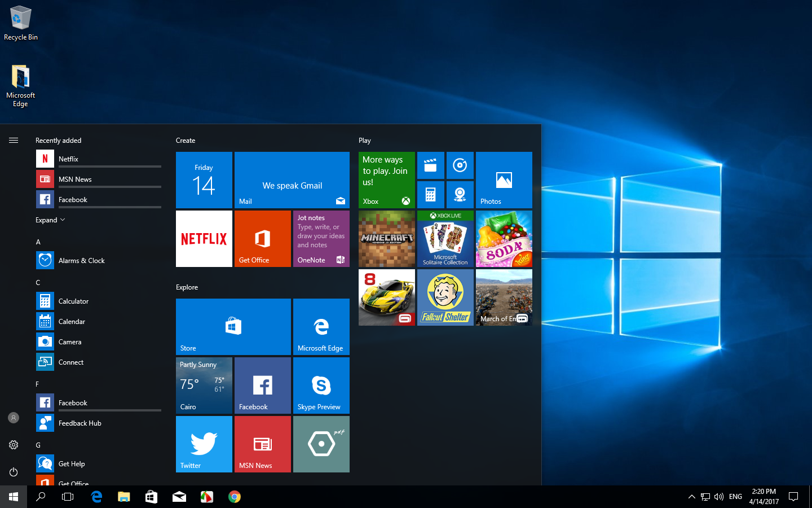Viewport: 812px width, 508px height.
Task: Launch the Xbox tile
Action: [x=387, y=180]
